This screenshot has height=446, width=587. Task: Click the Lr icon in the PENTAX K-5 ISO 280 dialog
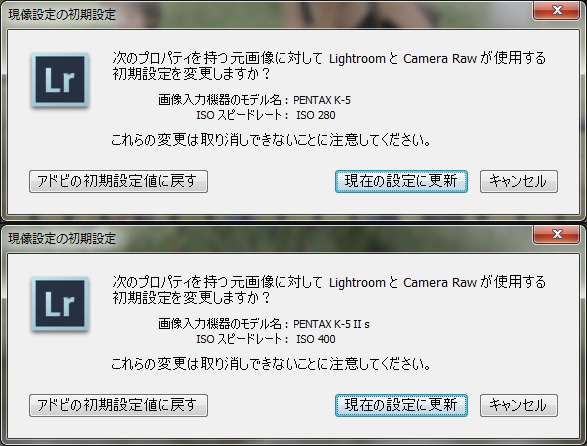(60, 80)
